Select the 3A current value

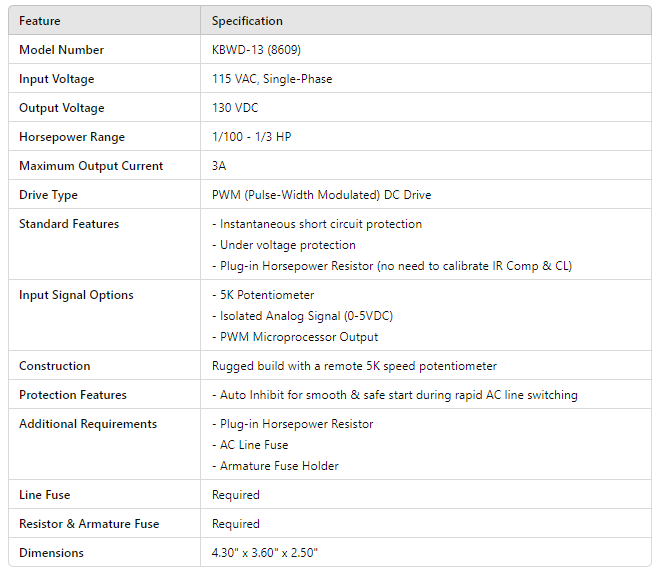tap(219, 166)
